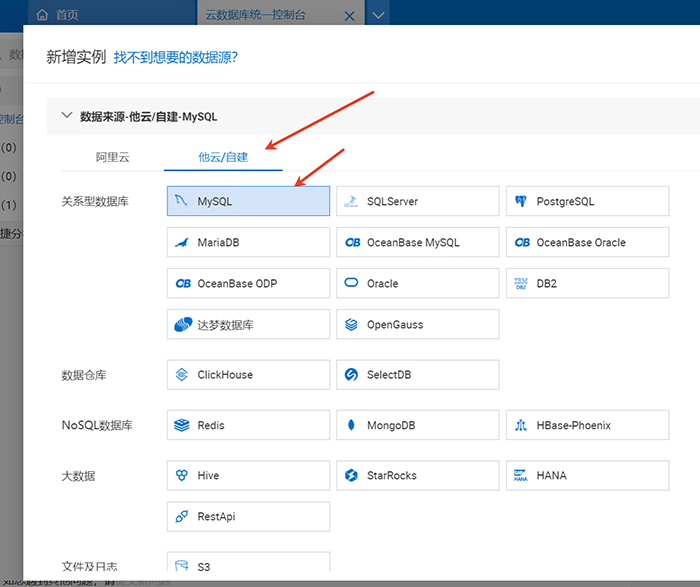The width and height of the screenshot is (700, 587).
Task: Pick the PostgreSQL database option
Action: [x=587, y=201]
